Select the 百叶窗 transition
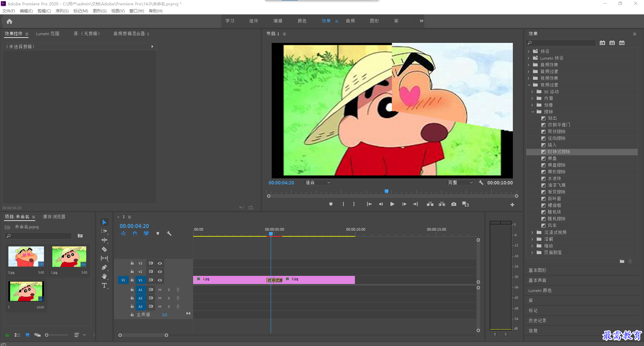Image resolution: width=644 pixels, height=346 pixels. 554,199
